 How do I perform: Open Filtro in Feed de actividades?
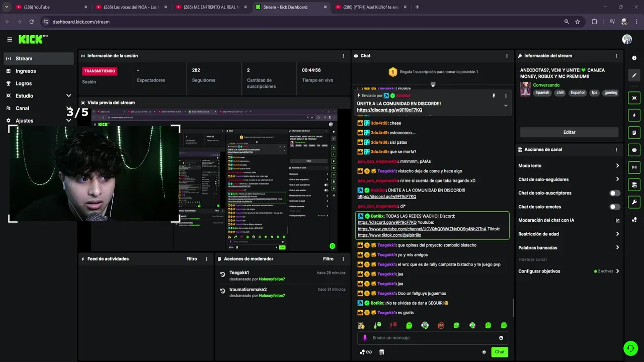point(192,259)
